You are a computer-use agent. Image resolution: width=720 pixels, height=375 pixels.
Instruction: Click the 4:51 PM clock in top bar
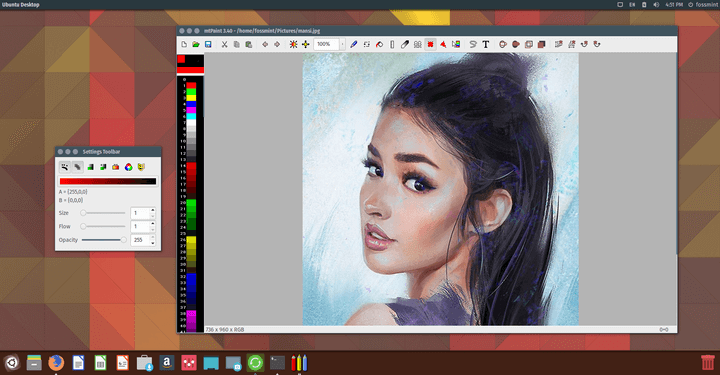point(674,5)
